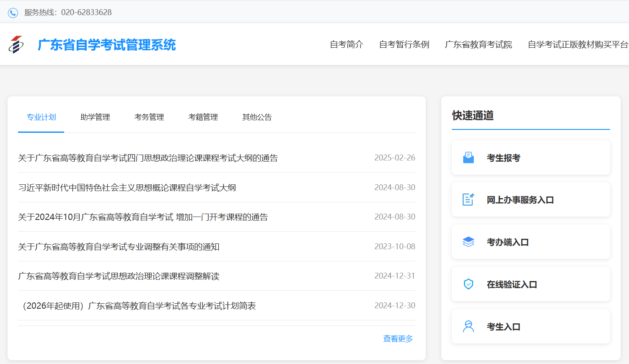This screenshot has height=364, width=629.
Task: Switch to the 考籍管理 tab
Action: (203, 117)
